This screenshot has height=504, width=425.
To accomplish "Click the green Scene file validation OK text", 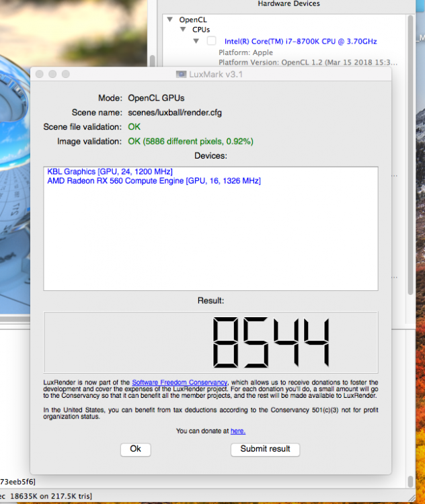I will click(x=134, y=127).
